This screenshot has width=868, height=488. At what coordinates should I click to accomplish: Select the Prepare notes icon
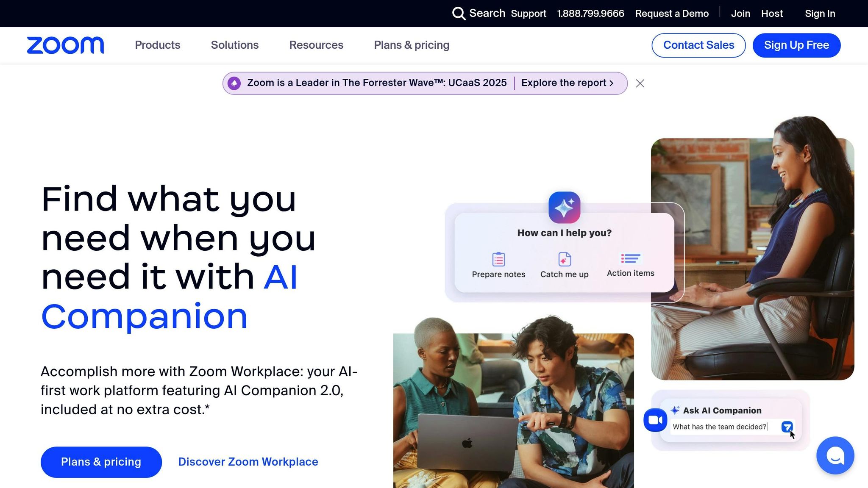coord(498,259)
